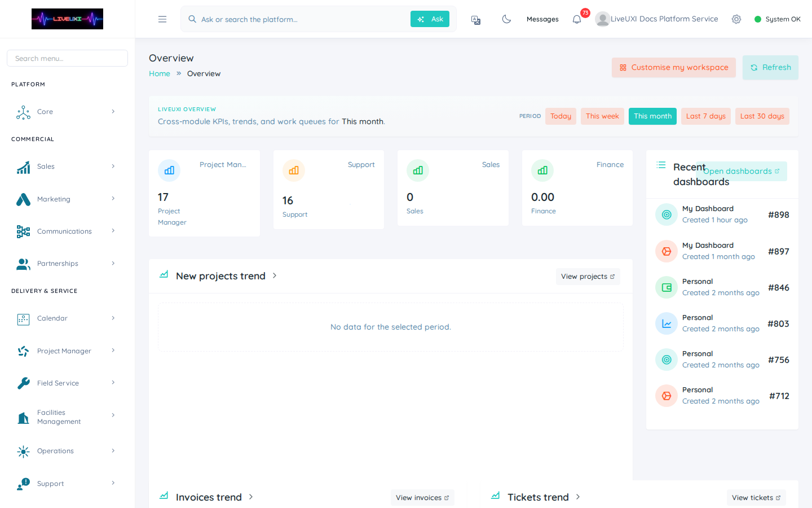The image size is (812, 508).
Task: Click the Project Manager sidebar icon
Action: [x=23, y=351]
